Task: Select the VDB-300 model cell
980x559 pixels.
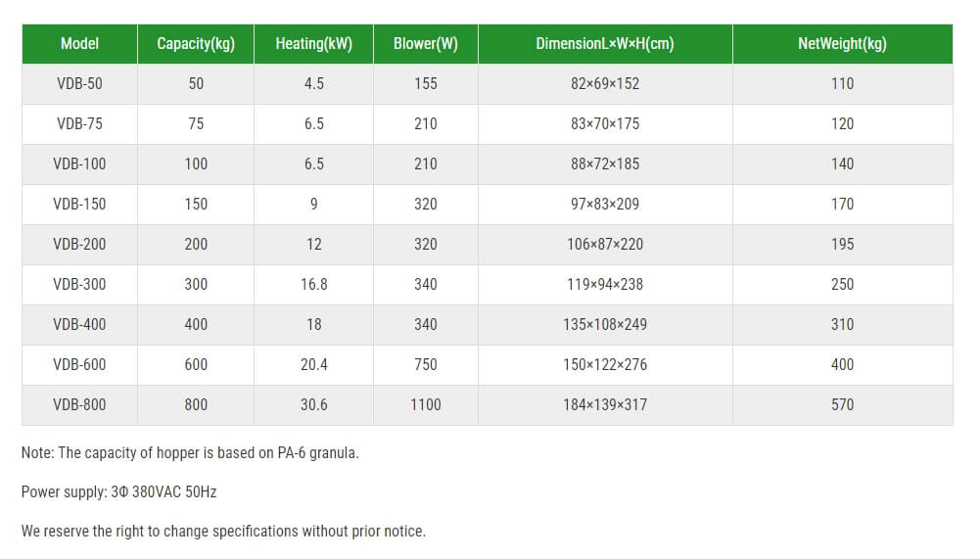Action: pyautogui.click(x=79, y=284)
